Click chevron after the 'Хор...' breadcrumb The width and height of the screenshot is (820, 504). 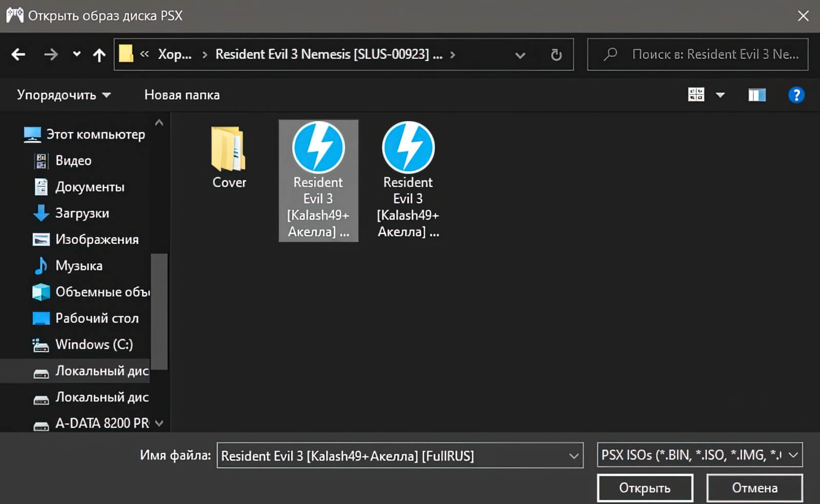coord(204,55)
